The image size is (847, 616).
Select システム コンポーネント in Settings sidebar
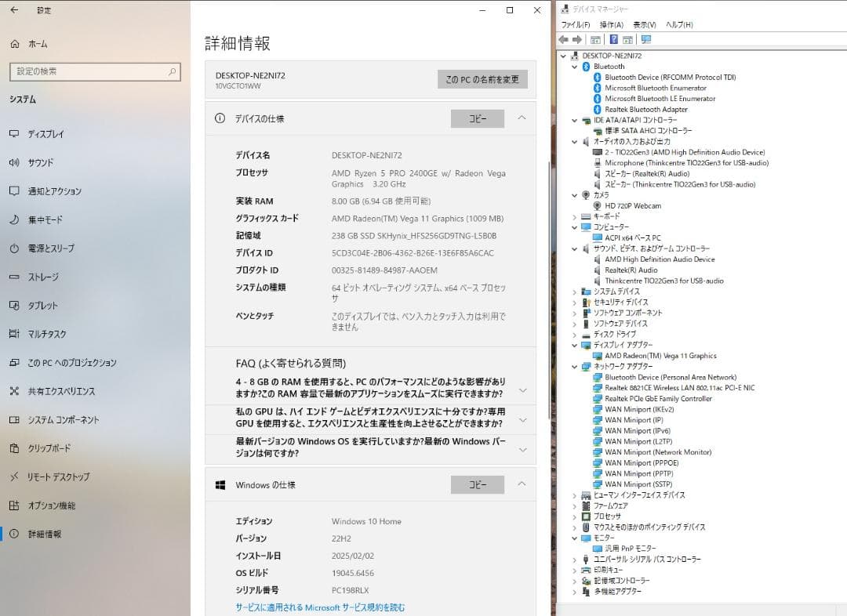coord(95,419)
